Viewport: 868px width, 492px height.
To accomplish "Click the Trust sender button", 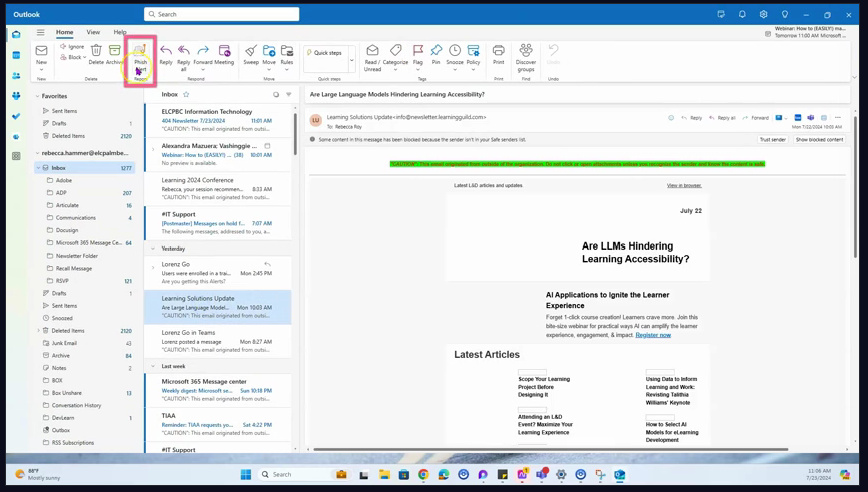I will [x=773, y=139].
